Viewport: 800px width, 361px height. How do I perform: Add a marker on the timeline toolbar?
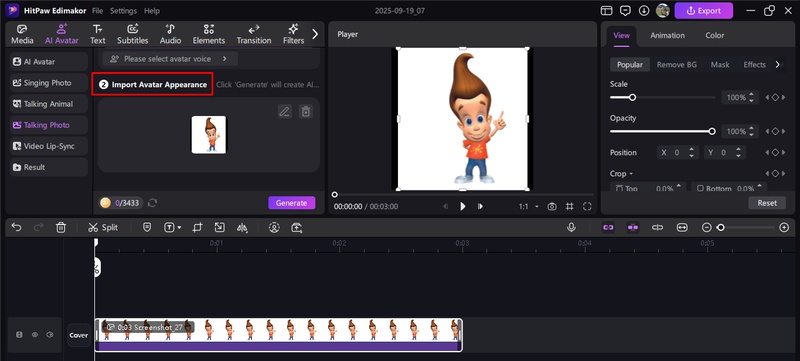(147, 227)
